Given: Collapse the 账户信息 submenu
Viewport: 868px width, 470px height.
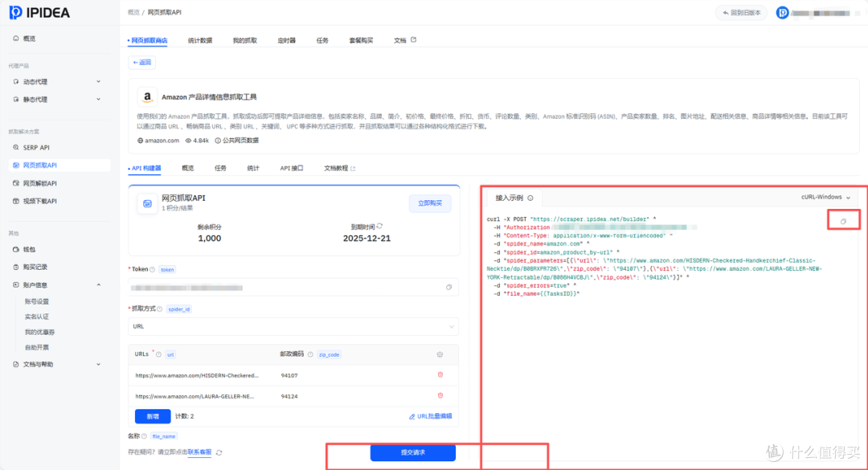Looking at the screenshot, I should [x=99, y=284].
